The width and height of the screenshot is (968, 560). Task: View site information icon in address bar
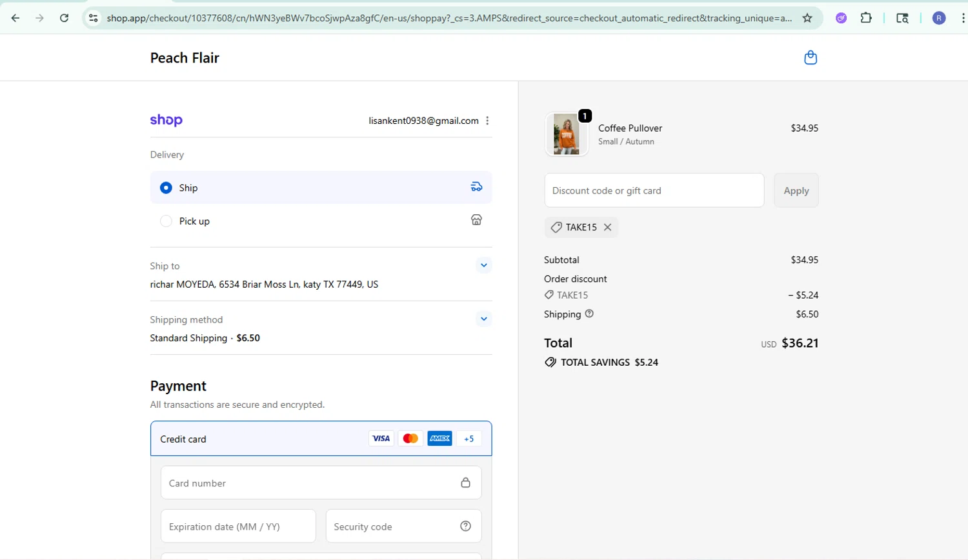94,18
